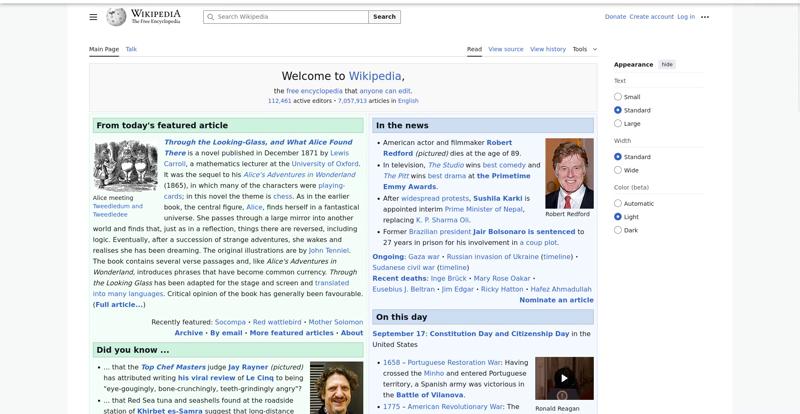Open the featured article Archive link
The width and height of the screenshot is (800, 414).
(x=189, y=333)
